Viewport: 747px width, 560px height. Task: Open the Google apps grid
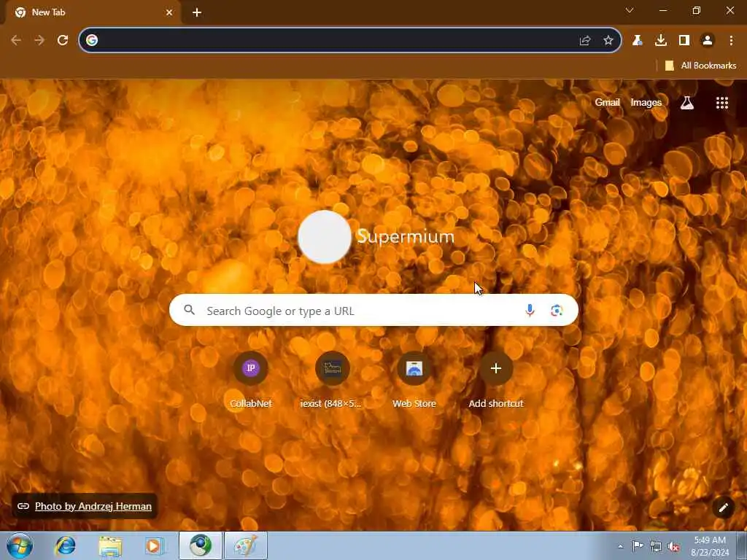[x=722, y=103]
